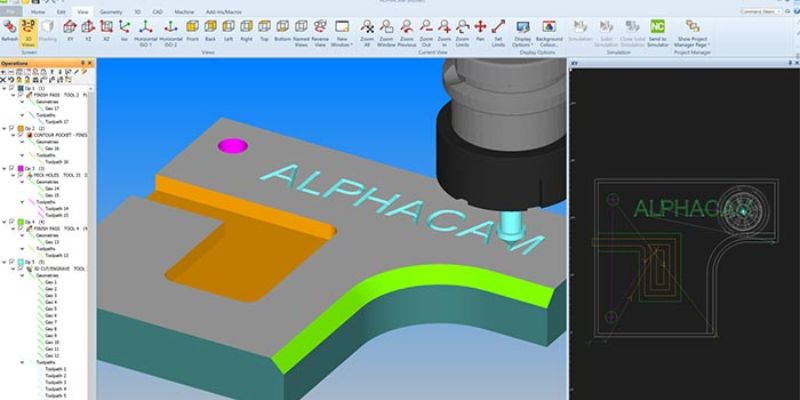Select Toolpath 14 tree item
This screenshot has height=400, width=800.
57,209
